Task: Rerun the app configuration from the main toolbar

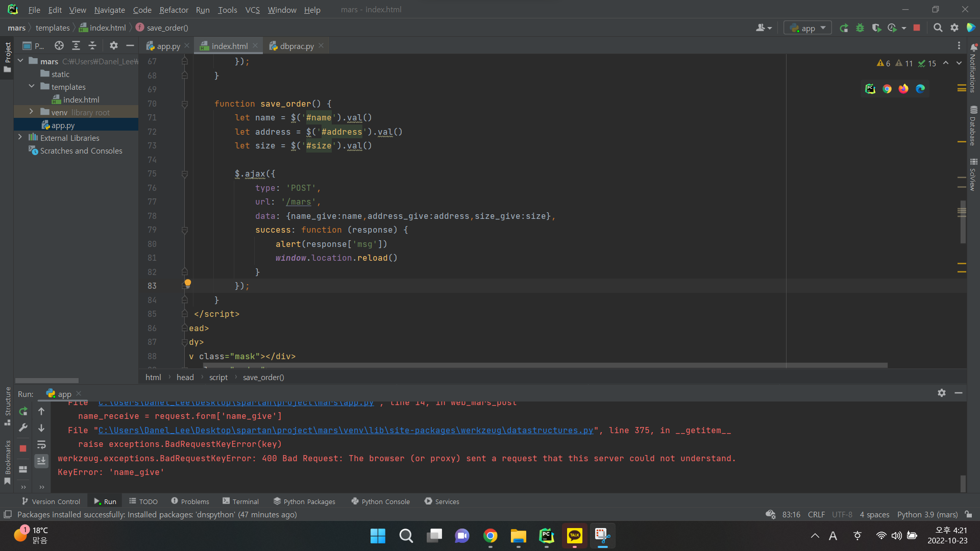Action: point(844,28)
